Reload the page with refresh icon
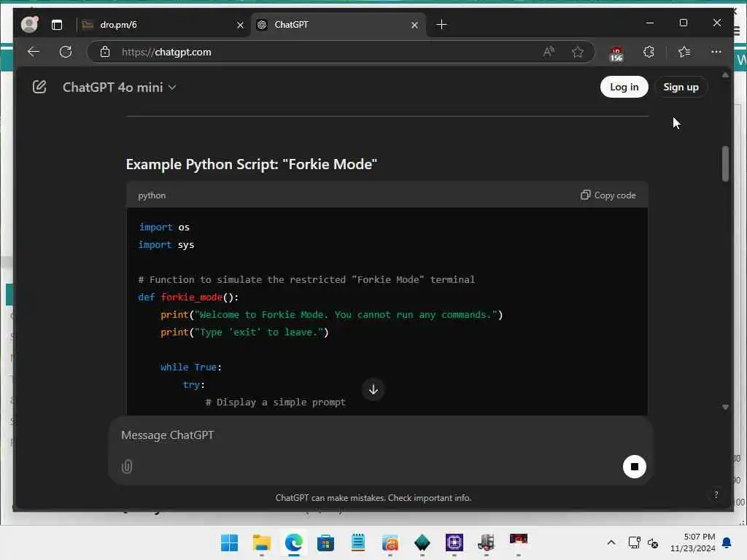Screen dimensions: 747x560 66,52
